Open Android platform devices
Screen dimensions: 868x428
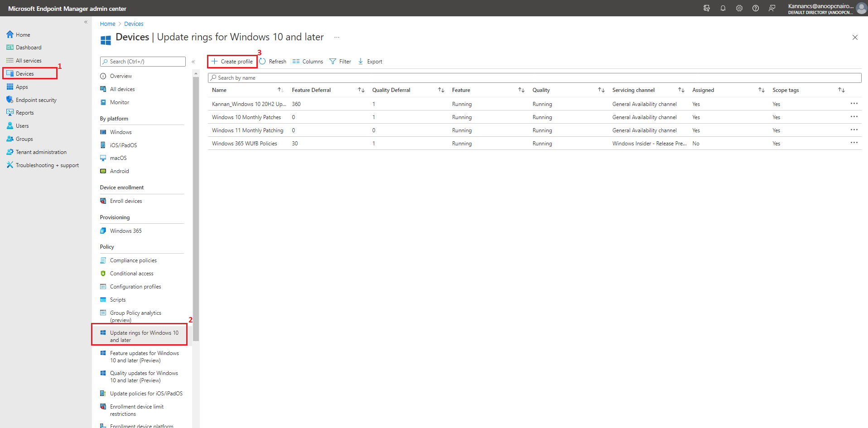click(x=119, y=171)
